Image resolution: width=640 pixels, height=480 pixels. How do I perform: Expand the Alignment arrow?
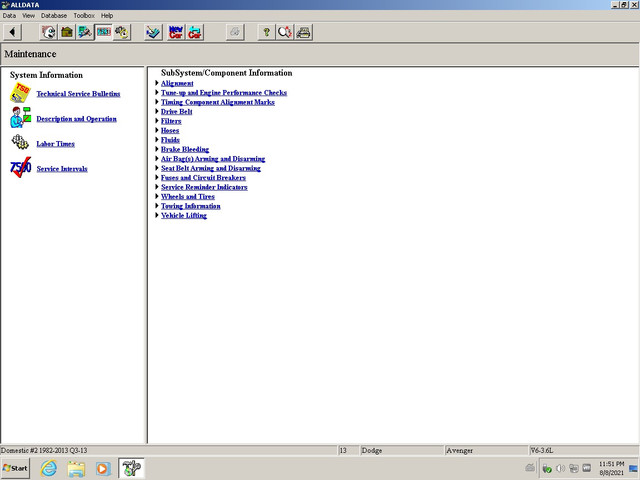[157, 83]
